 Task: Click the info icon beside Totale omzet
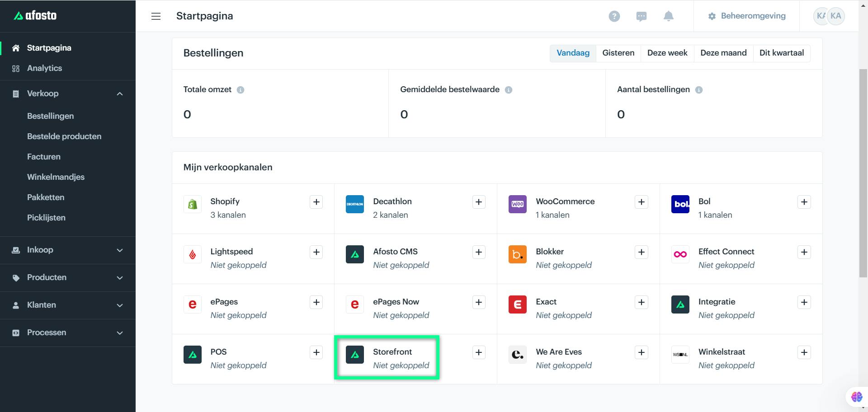(241, 90)
